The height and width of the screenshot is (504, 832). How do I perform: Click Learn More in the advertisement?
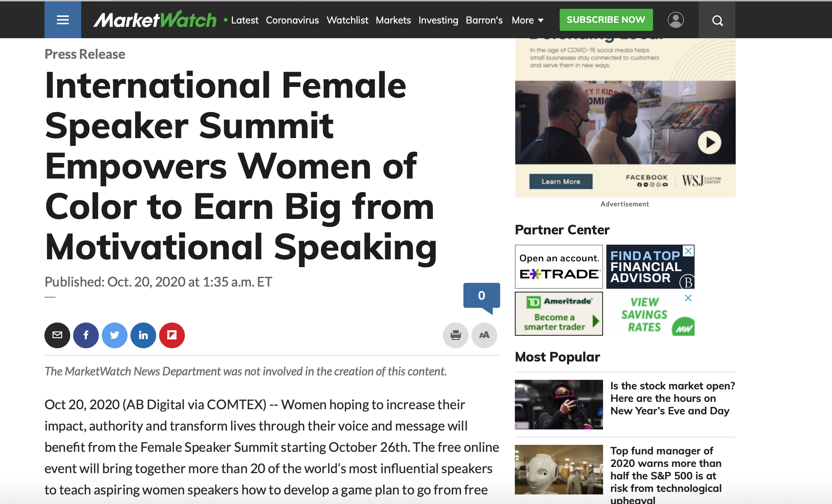[561, 181]
